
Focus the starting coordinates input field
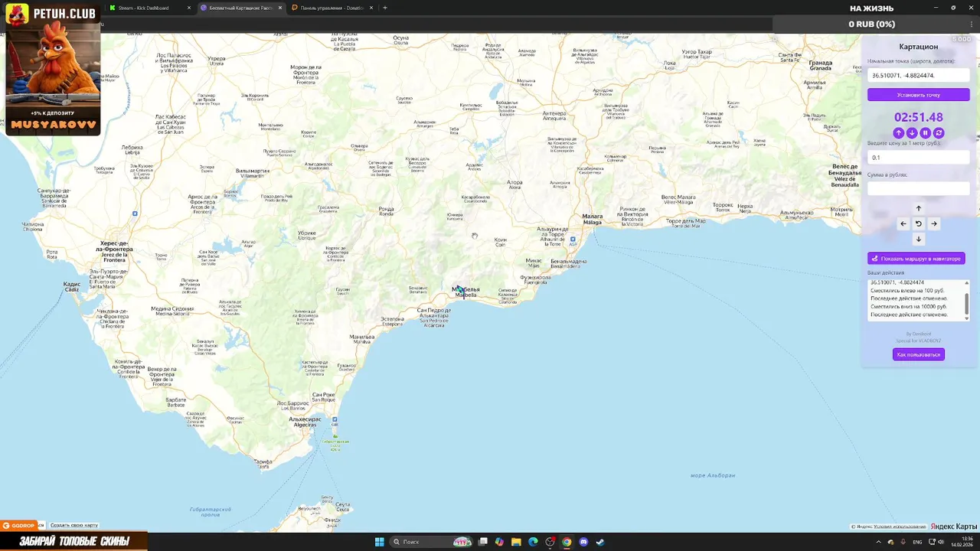(x=918, y=75)
